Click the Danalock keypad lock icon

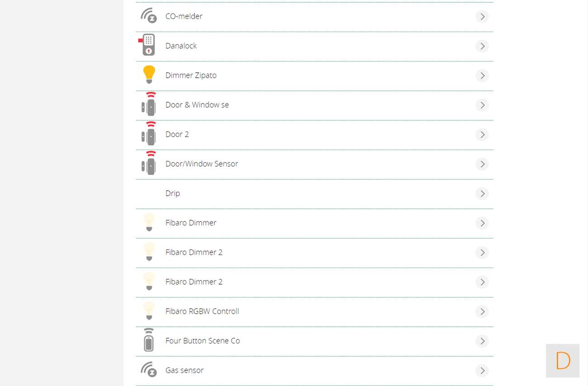tap(148, 45)
